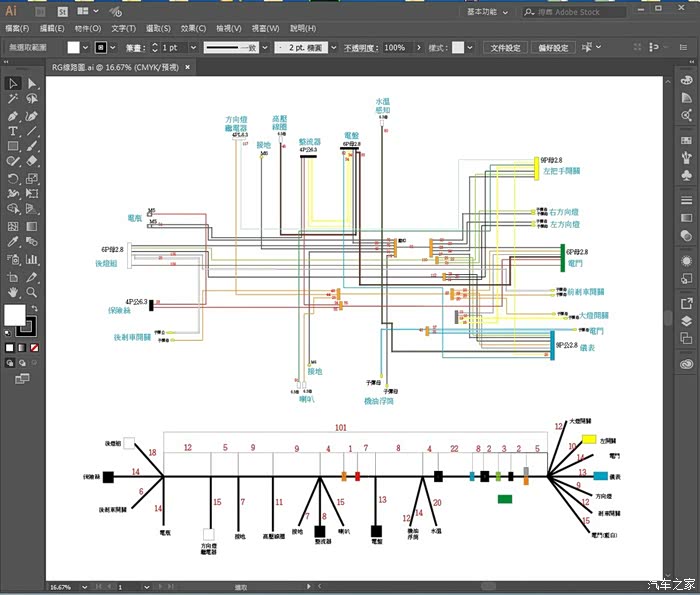Select the Selection (black arrow) tool
This screenshot has height=595, width=700.
click(x=13, y=83)
